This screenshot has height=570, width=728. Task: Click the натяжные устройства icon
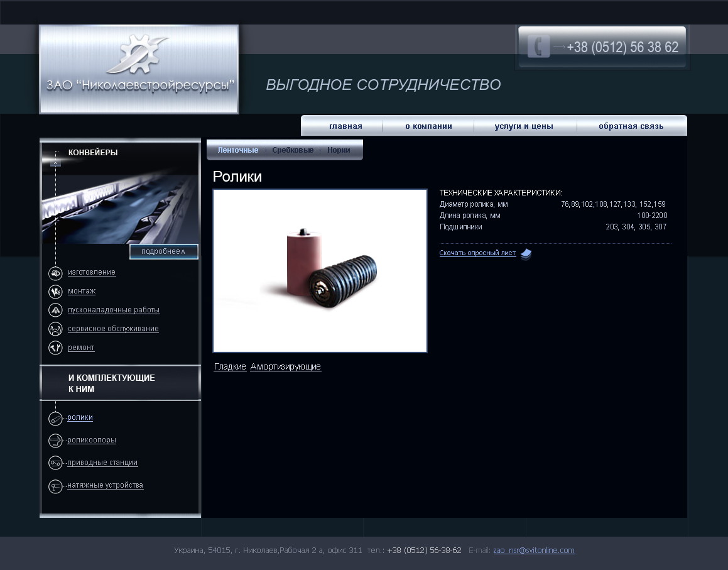point(55,486)
